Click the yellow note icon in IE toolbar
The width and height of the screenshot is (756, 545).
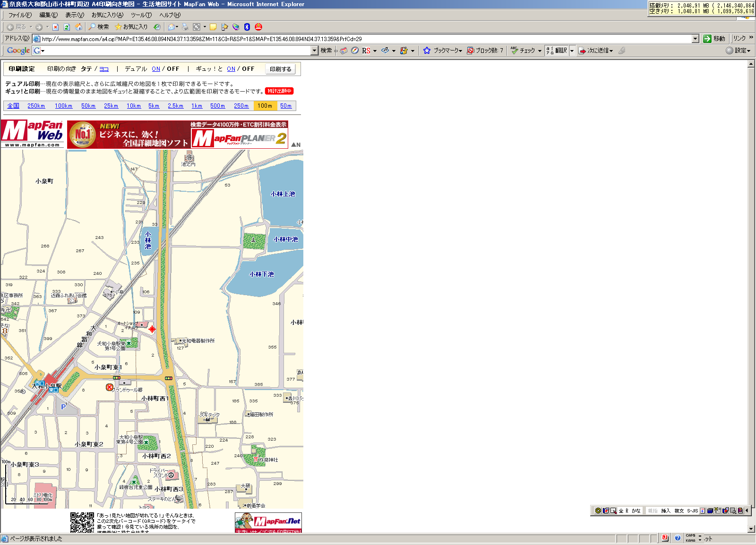[213, 27]
